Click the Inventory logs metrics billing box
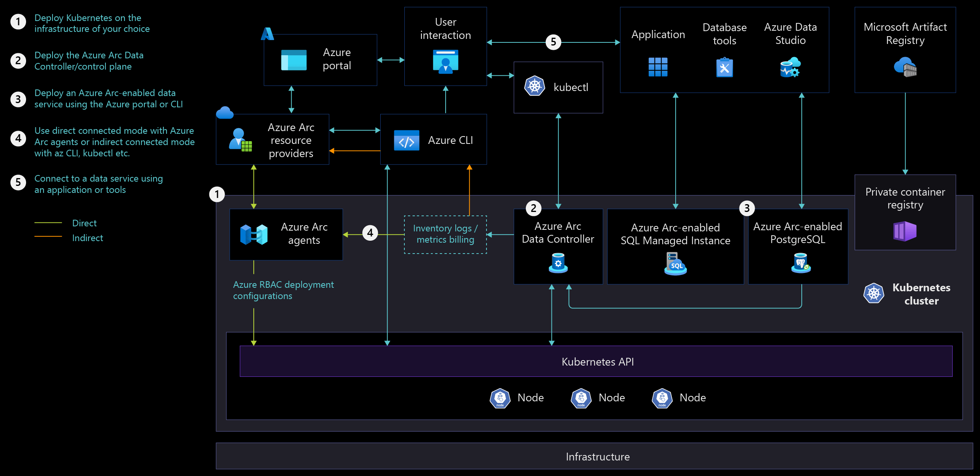This screenshot has width=980, height=476. click(x=445, y=234)
